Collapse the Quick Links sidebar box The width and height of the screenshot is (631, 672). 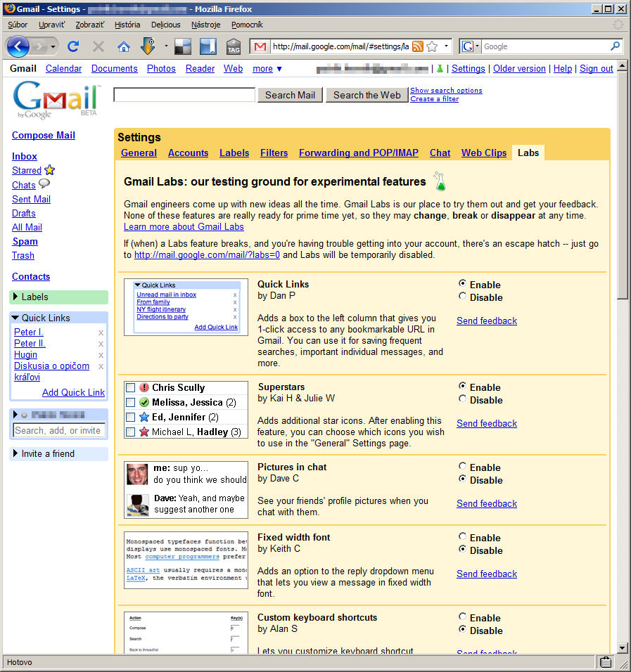(x=15, y=318)
